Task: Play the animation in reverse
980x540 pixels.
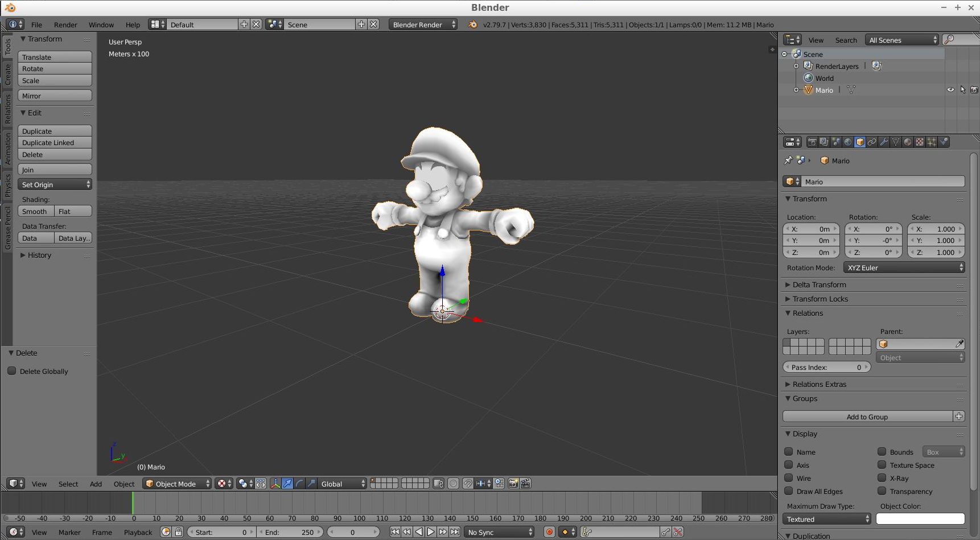Action: 418,532
